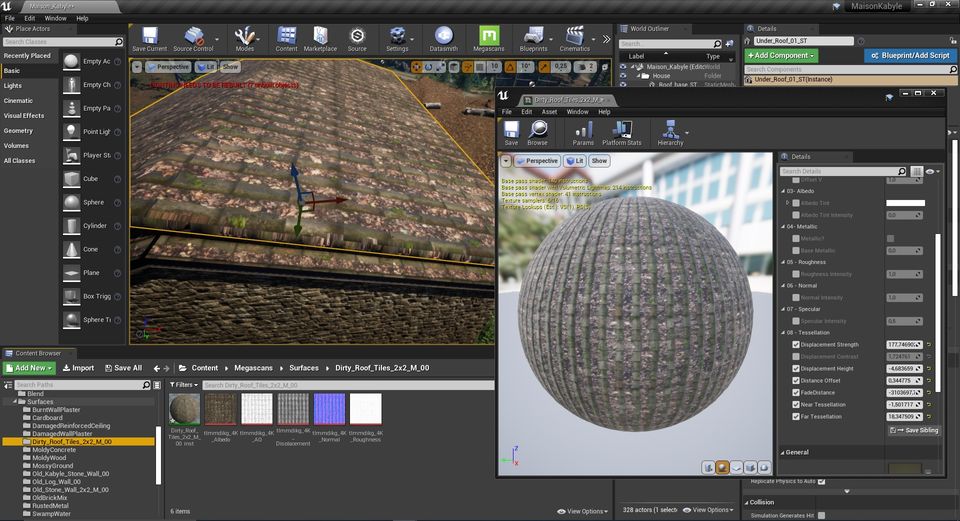960x521 pixels.
Task: Open Cinematics in main toolbar
Action: (574, 39)
